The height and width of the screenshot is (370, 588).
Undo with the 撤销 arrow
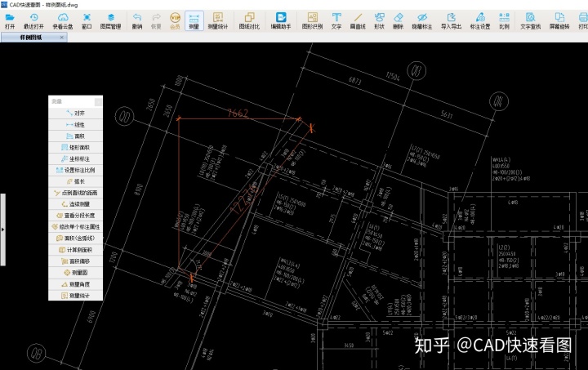tap(137, 21)
